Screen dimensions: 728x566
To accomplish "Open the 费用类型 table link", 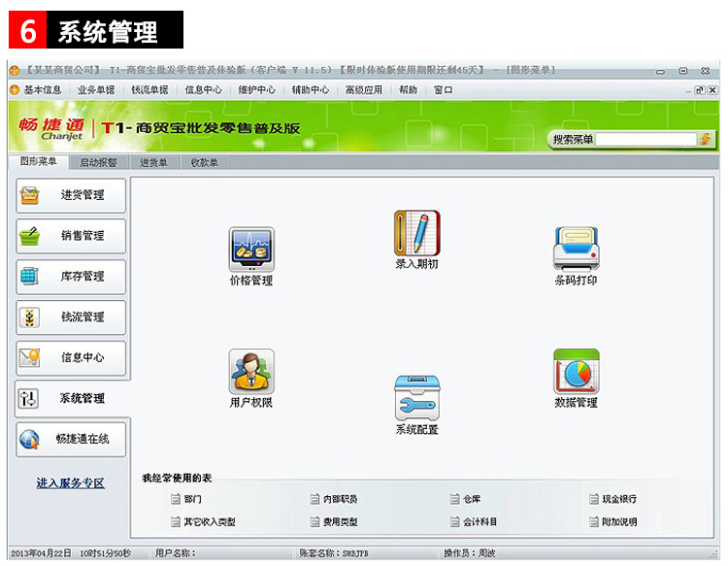I will coord(341,521).
